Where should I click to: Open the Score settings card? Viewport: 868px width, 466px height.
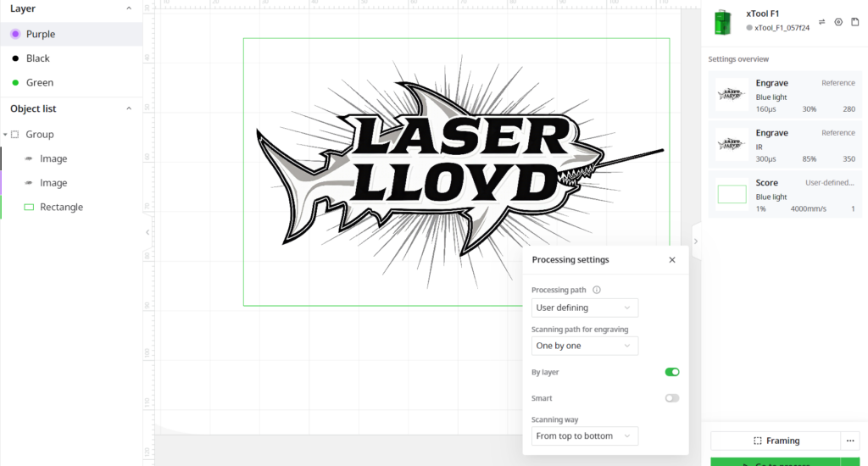point(785,195)
